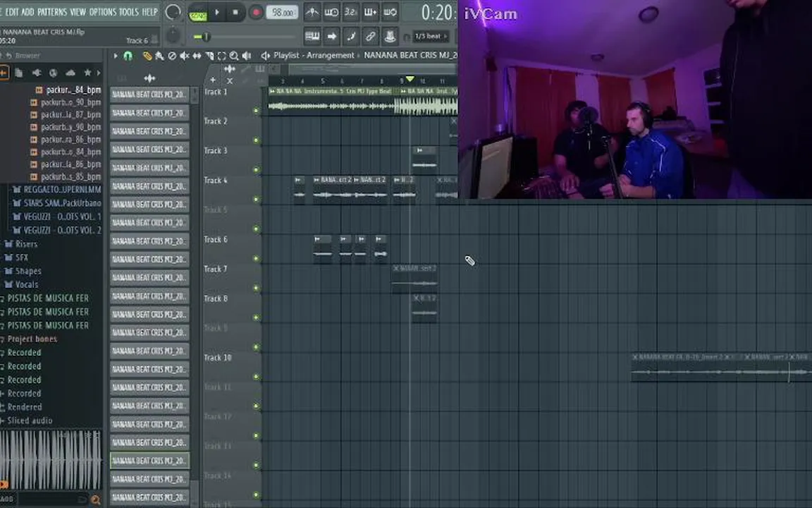This screenshot has height=508, width=812.
Task: Select the Slice tool in Playlist
Action: coord(209,56)
